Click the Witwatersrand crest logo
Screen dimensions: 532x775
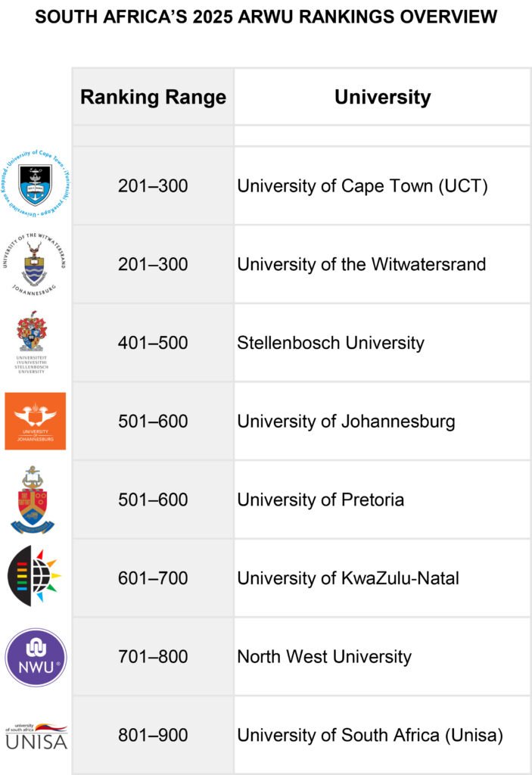34,264
